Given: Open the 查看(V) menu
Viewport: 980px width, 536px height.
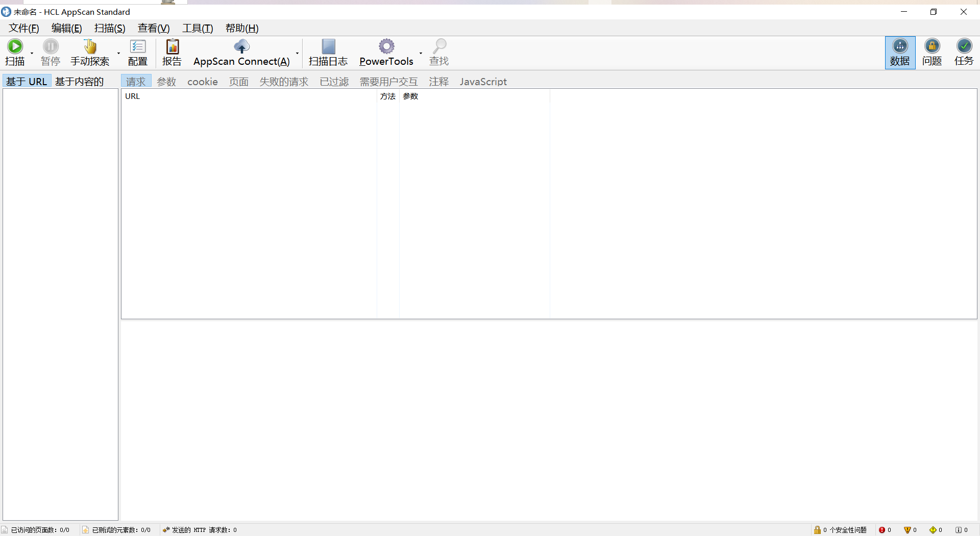Looking at the screenshot, I should pos(154,28).
